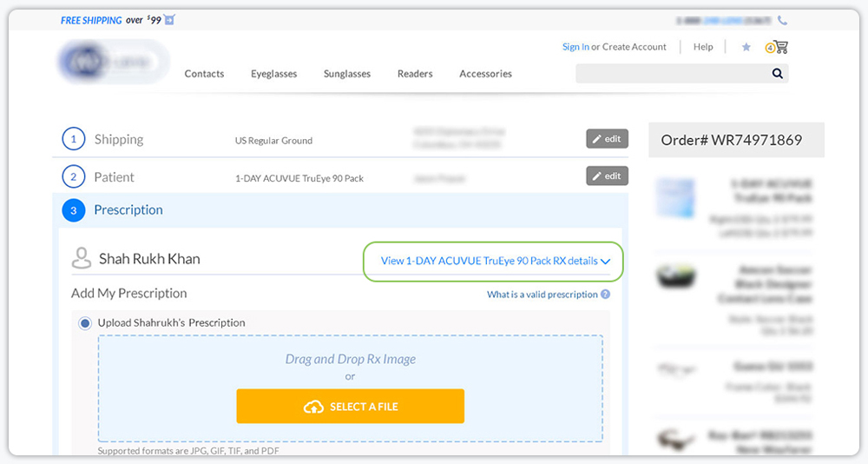Click step 2 Patient circle
The height and width of the screenshot is (464, 868).
coord(73,177)
